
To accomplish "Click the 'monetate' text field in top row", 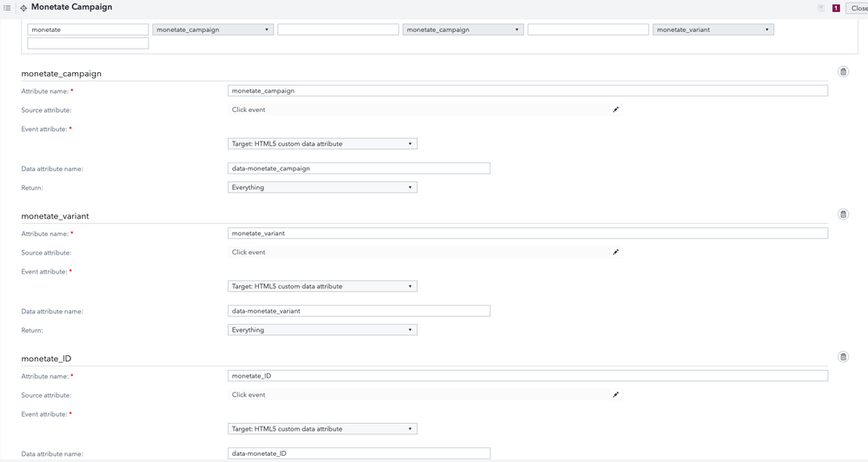I will [88, 30].
